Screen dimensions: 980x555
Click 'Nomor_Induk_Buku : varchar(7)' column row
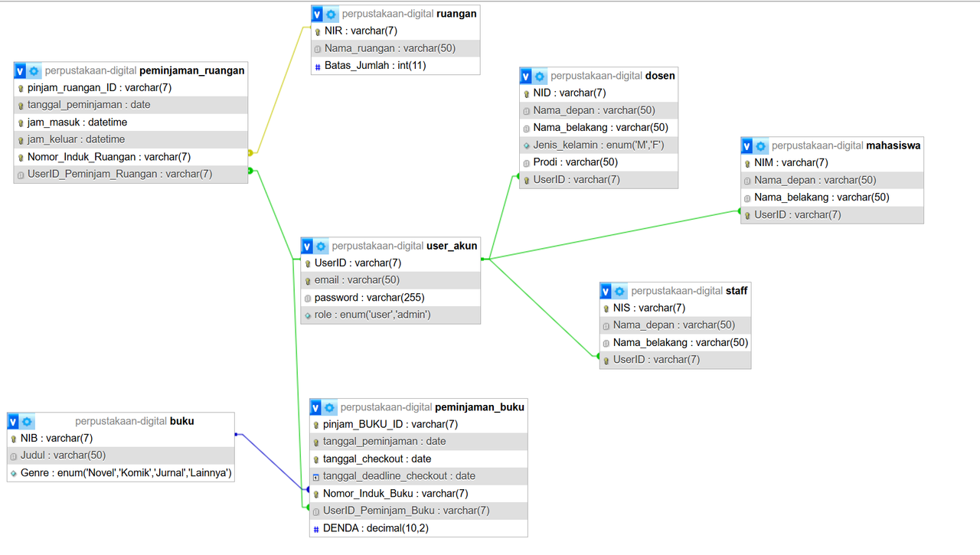tap(419, 494)
